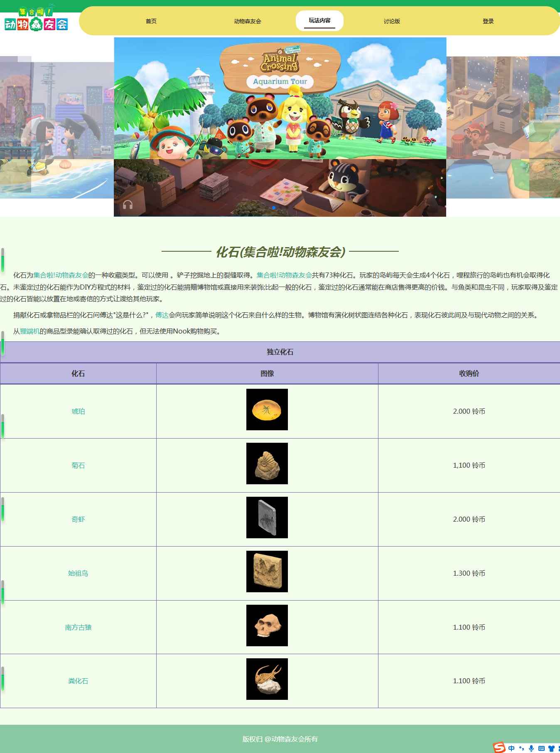Click the blue carousel indicator dot
The height and width of the screenshot is (753, 560).
point(274,208)
